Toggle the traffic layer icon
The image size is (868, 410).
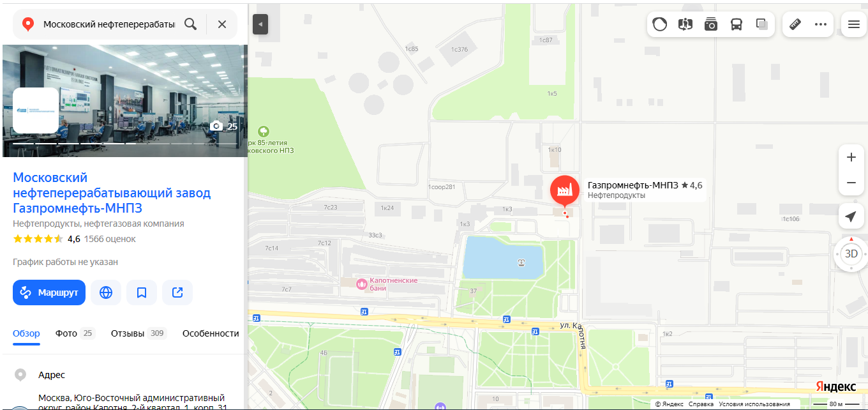[x=660, y=24]
